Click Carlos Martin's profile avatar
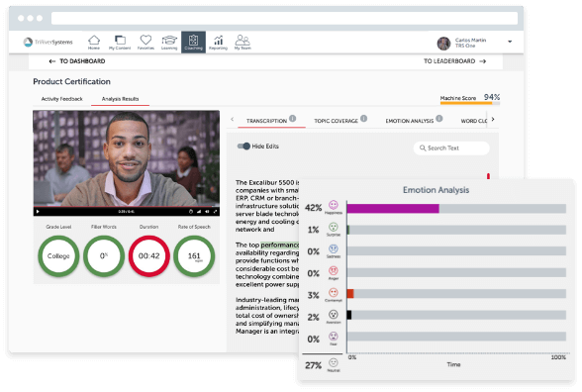Screen dimensions: 582x392 (443, 44)
